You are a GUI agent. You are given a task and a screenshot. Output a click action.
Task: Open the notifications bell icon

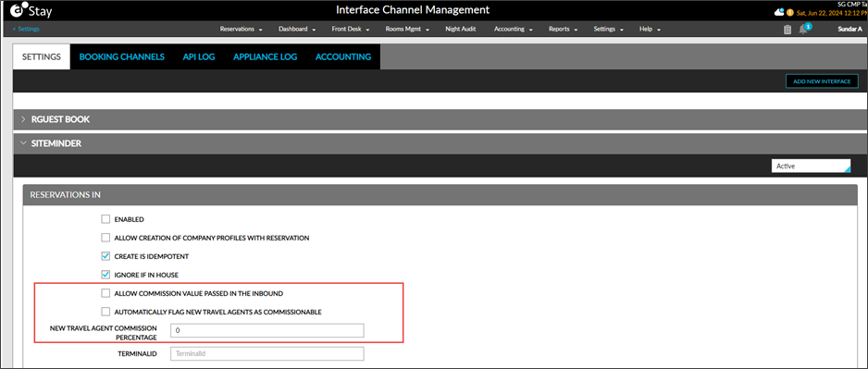click(x=803, y=30)
